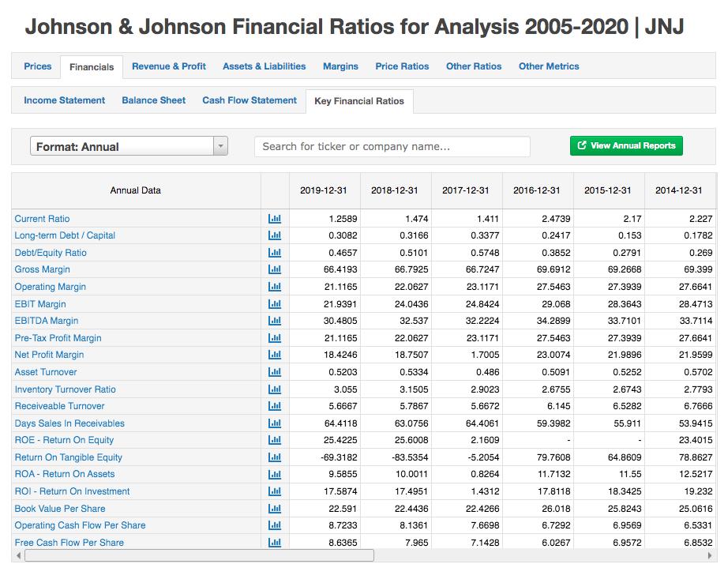Screen dimensions: 728x583
Task: Open the Long-term Debt / Capital link
Action: (65, 235)
